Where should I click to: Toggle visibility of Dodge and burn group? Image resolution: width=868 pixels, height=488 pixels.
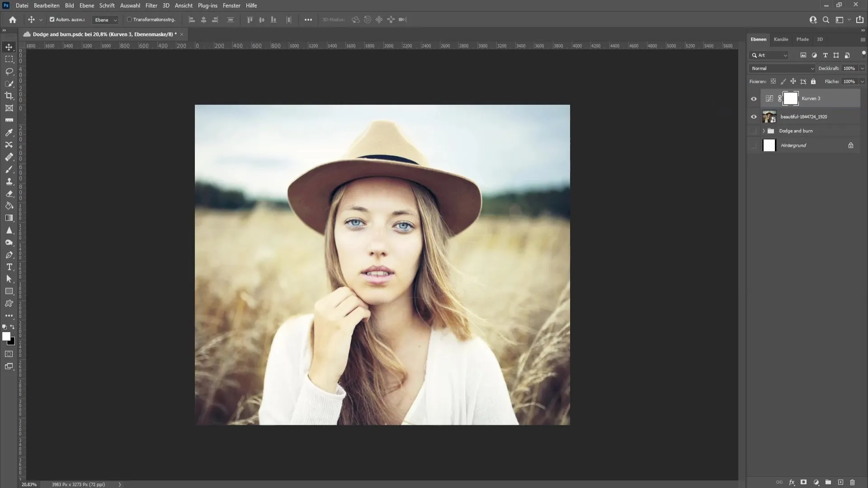coord(754,131)
